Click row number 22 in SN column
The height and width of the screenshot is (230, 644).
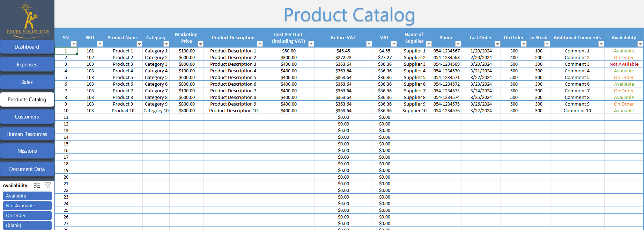click(x=66, y=191)
